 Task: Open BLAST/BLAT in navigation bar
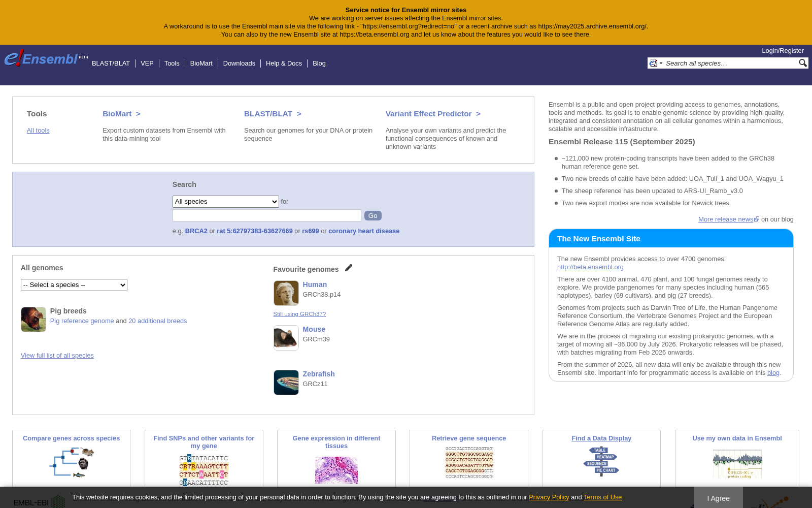coord(111,63)
